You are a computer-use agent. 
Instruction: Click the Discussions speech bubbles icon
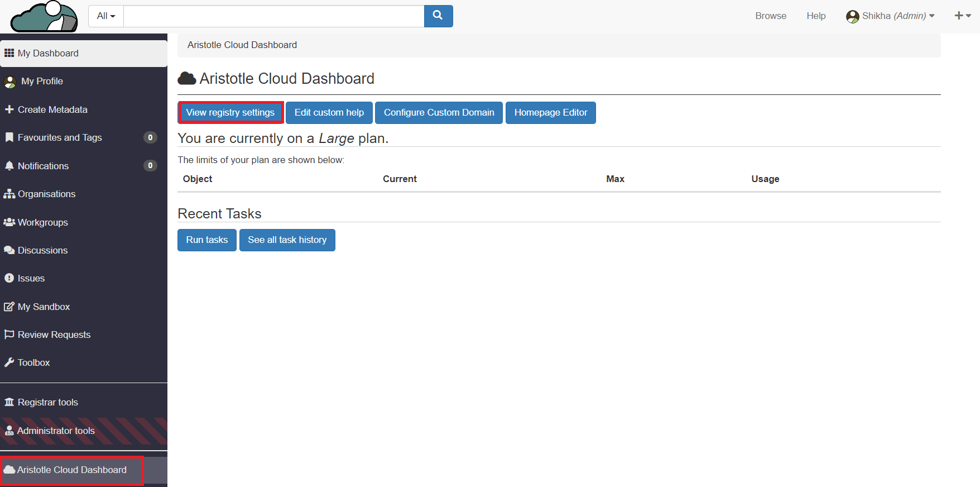[x=9, y=250]
